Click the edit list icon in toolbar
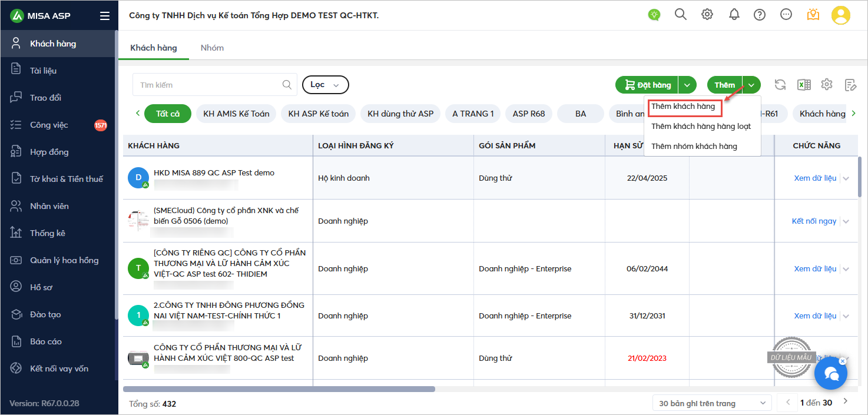This screenshot has width=868, height=415. pos(850,85)
